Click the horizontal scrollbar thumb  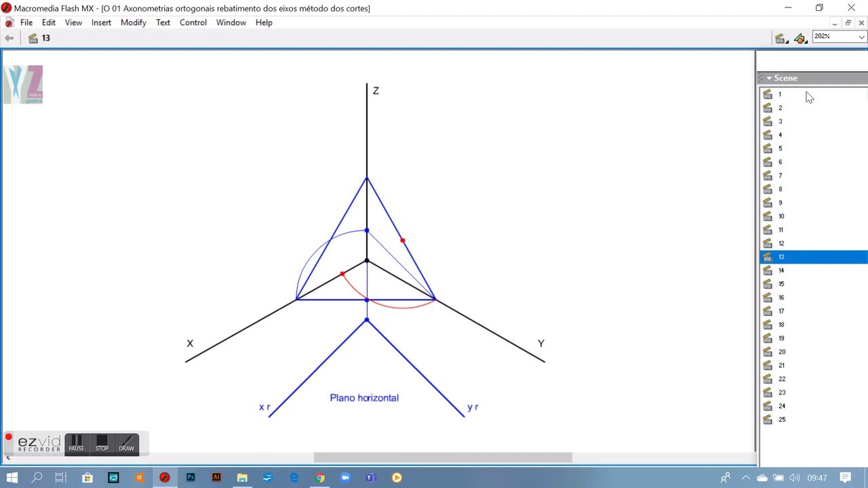tap(443, 457)
